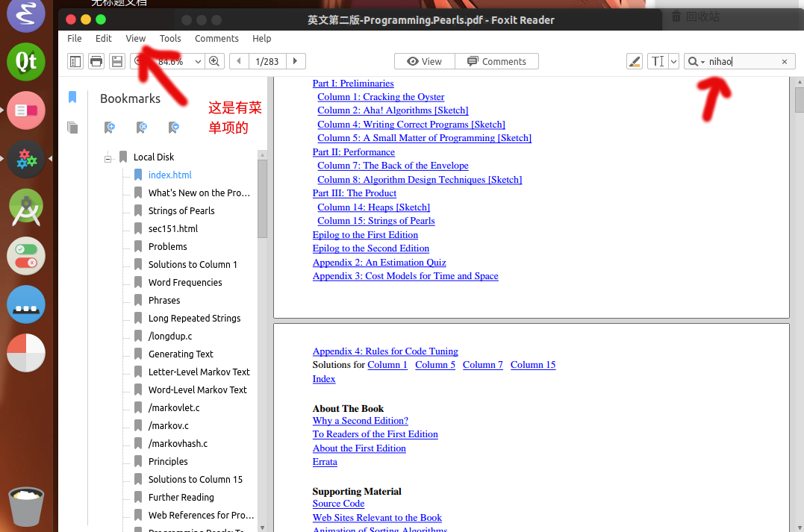
Task: Click the page number field 1/283
Action: [x=267, y=61]
